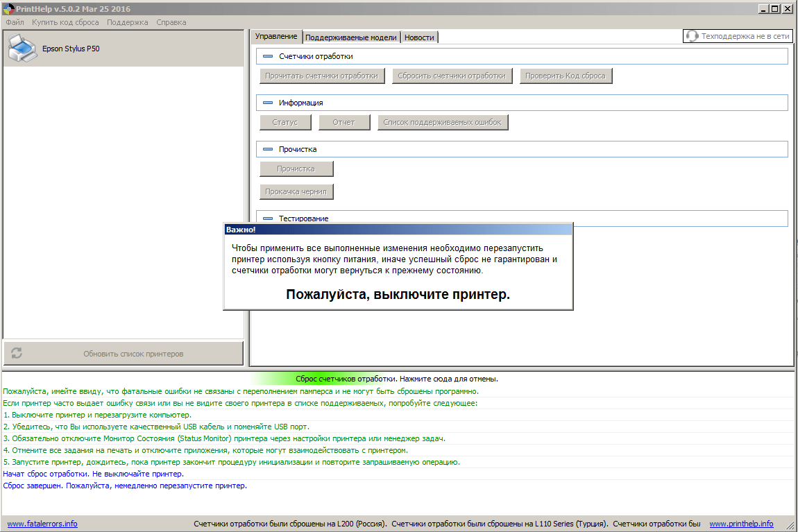798x532 pixels.
Task: Click the green progress bar to cancel reset
Action: 397,379
